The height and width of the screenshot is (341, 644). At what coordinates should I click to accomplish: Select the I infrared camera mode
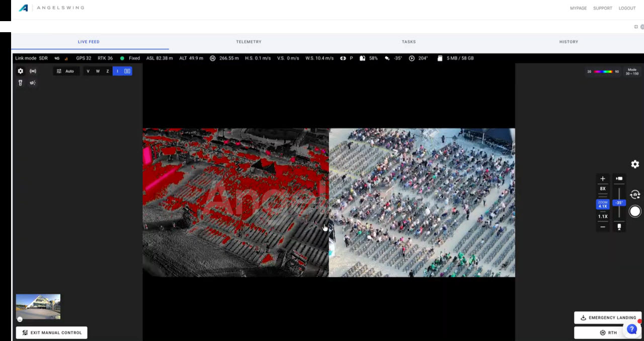pos(117,71)
